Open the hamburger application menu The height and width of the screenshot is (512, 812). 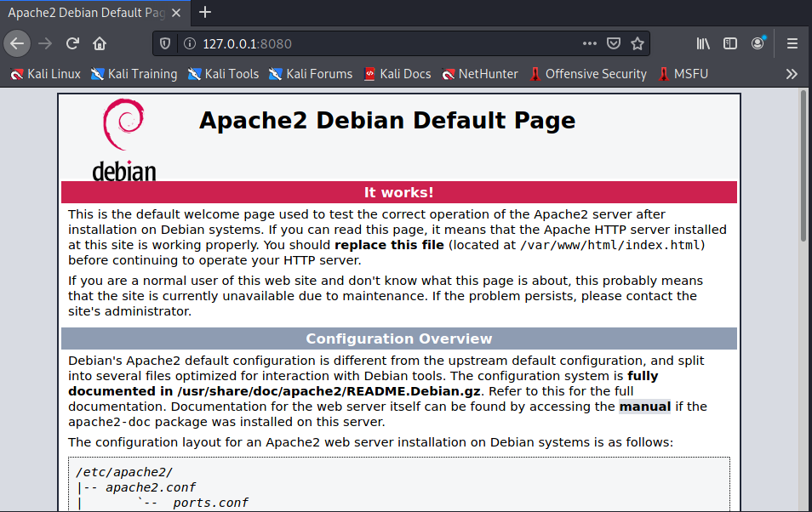pos(792,43)
